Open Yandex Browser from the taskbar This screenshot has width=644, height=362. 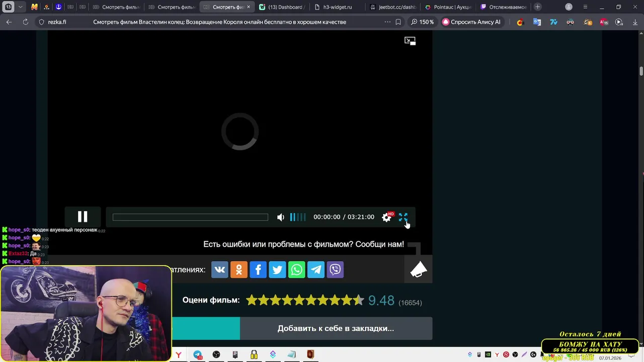pos(179,355)
